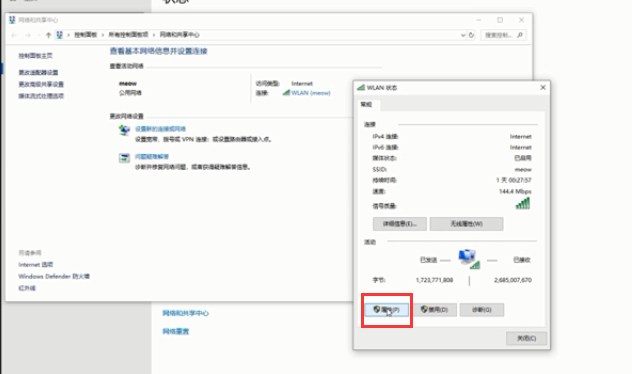Open 红外线 link
The height and width of the screenshot is (374, 632).
coord(27,288)
